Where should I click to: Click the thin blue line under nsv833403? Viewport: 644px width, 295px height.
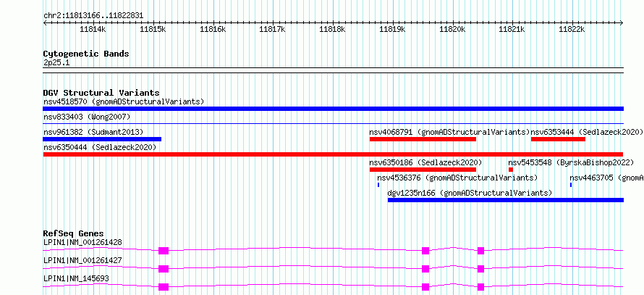333,123
